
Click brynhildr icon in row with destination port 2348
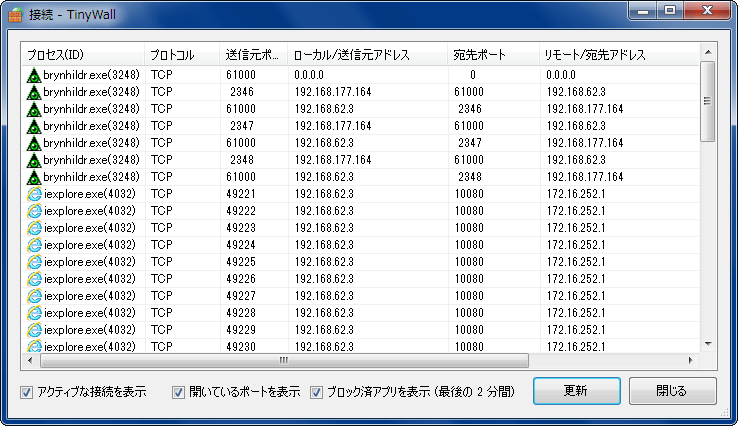34,177
